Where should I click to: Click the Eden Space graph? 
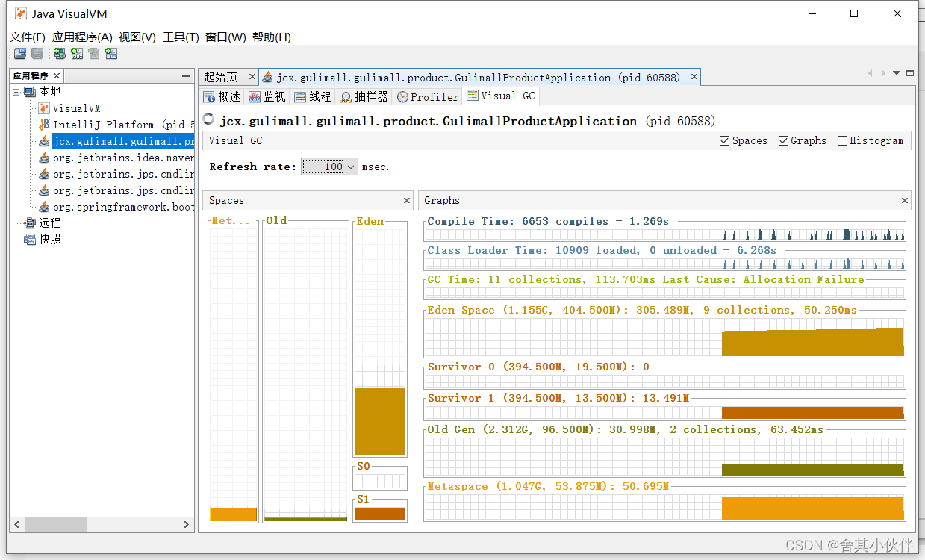664,337
